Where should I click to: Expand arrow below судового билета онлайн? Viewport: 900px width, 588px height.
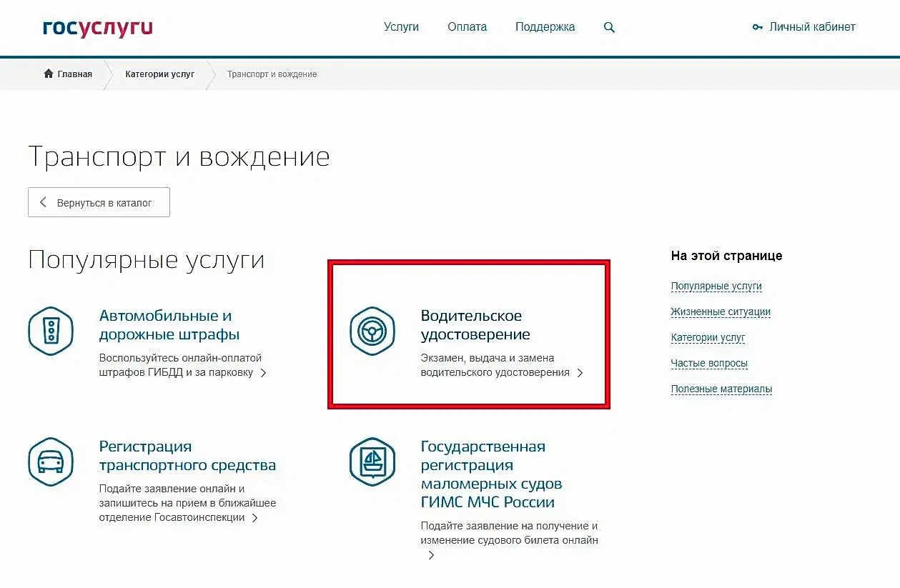431,555
